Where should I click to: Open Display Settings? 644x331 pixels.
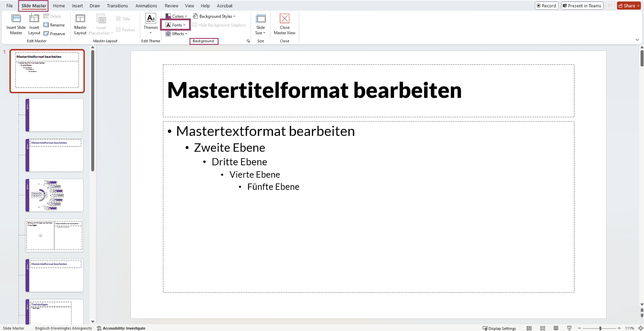499,328
